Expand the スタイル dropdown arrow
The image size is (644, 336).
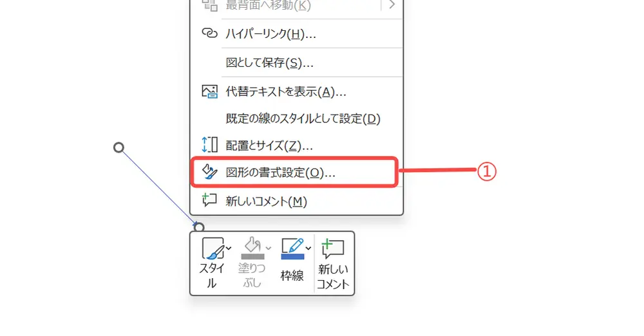pyautogui.click(x=229, y=248)
